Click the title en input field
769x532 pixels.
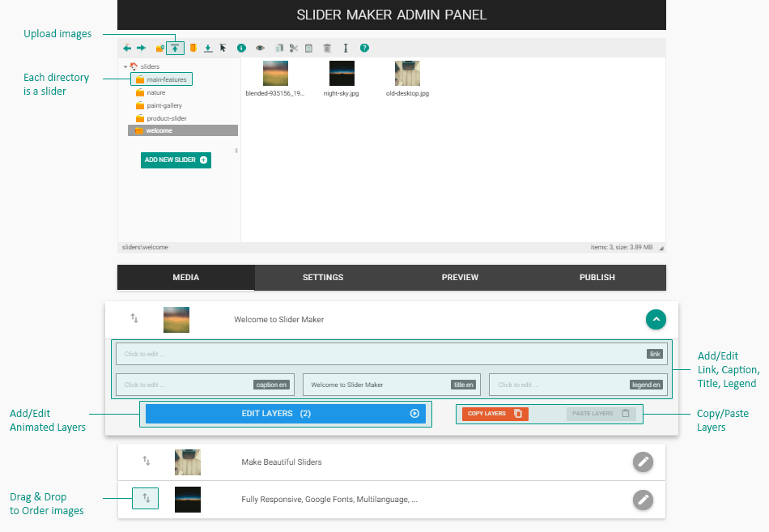391,385
